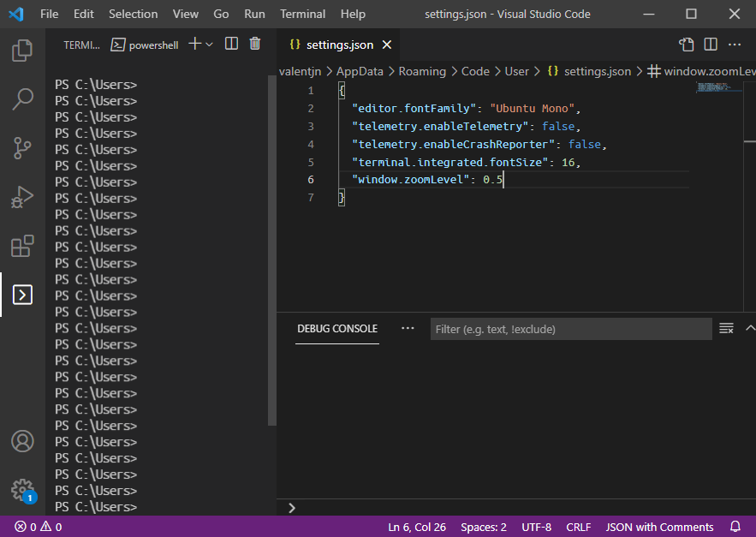Click "telemetry.enableCrashReporter" key
This screenshot has height=537, width=756.
[x=451, y=144]
